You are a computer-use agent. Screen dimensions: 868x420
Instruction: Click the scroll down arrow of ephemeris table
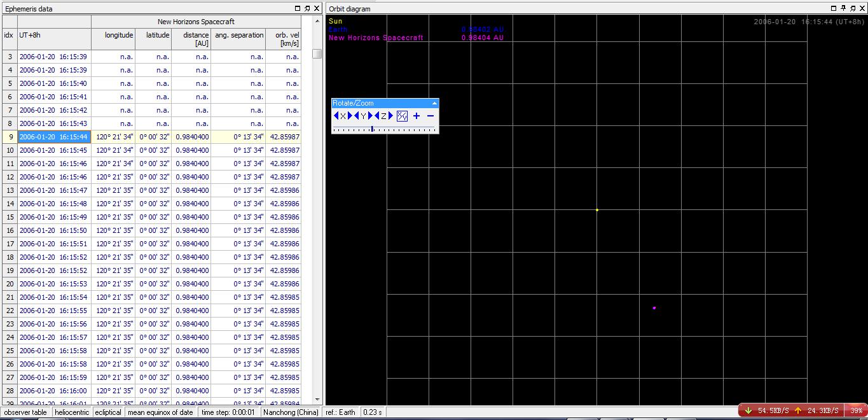[317, 400]
